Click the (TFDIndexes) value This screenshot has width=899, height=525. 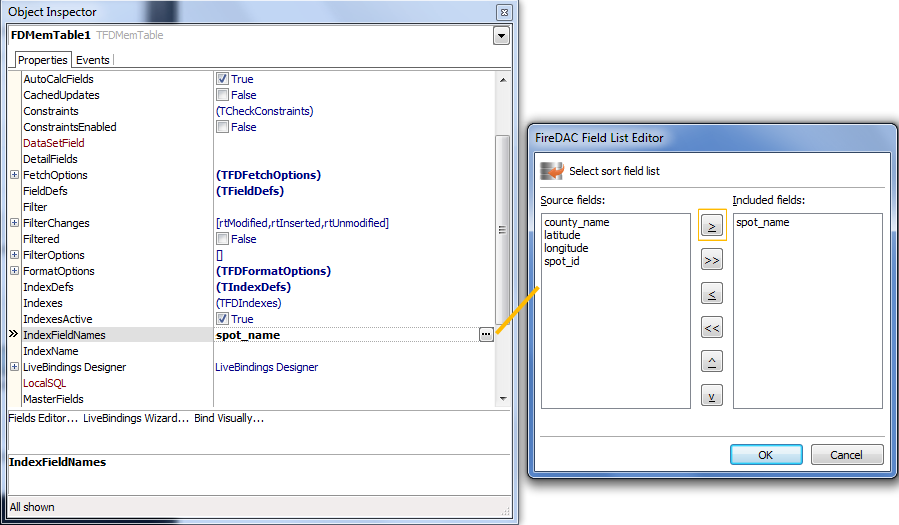pos(249,303)
